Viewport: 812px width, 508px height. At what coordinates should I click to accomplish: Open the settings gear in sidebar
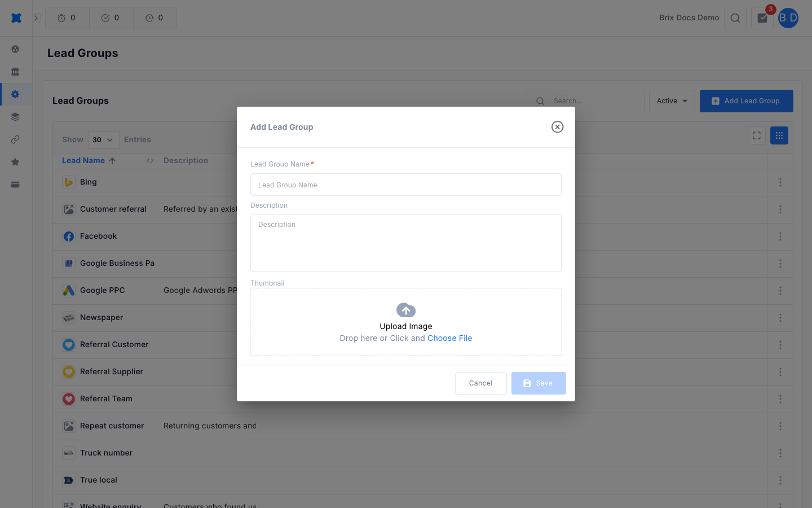[15, 94]
